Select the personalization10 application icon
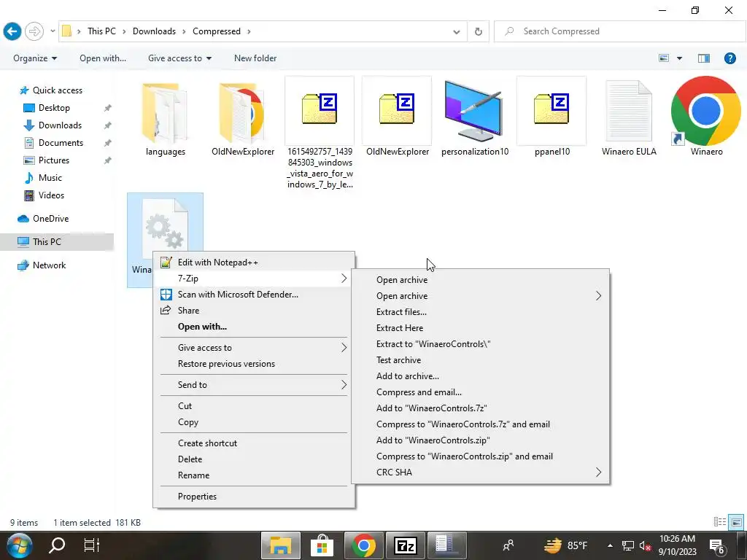747x560 pixels. pos(474,117)
